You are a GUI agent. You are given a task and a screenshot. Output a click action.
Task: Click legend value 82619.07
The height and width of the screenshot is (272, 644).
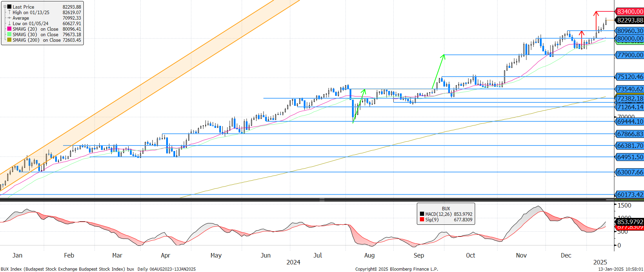click(x=72, y=12)
